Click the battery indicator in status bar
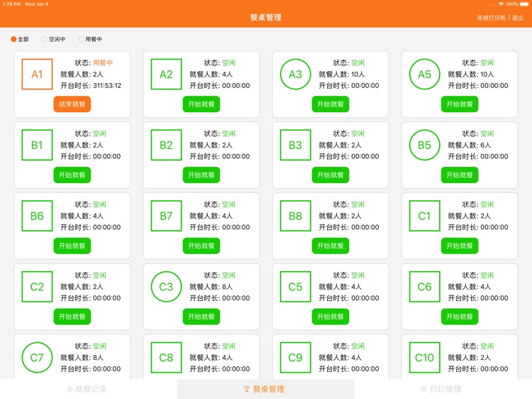Viewport: 532px width, 399px height. tap(524, 4)
